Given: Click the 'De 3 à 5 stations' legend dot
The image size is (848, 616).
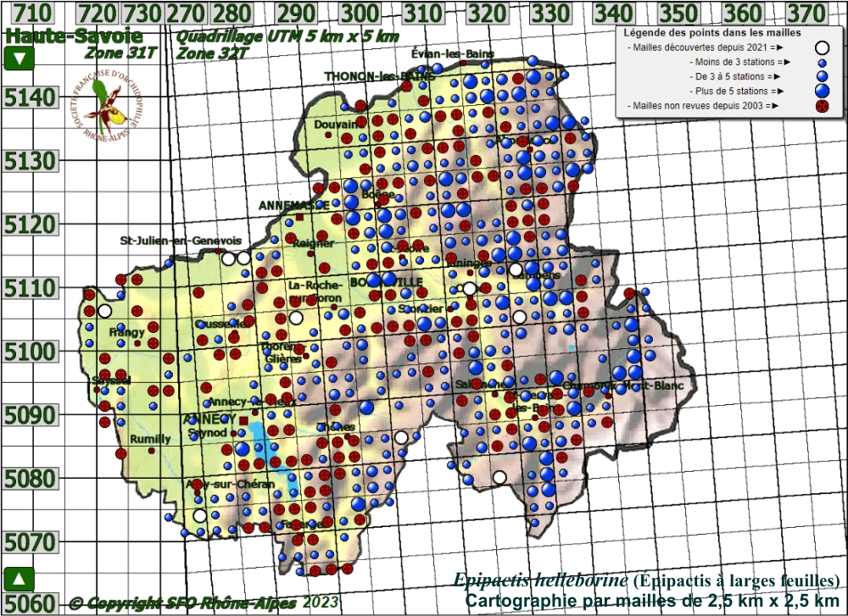Looking at the screenshot, I should [821, 76].
